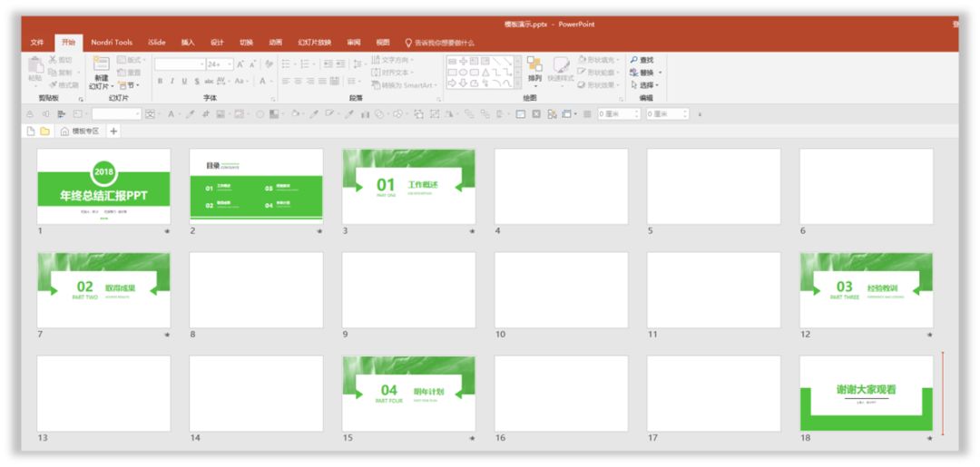Increase font size with the larger A icon
Screen dimensions: 980x467
coord(240,64)
